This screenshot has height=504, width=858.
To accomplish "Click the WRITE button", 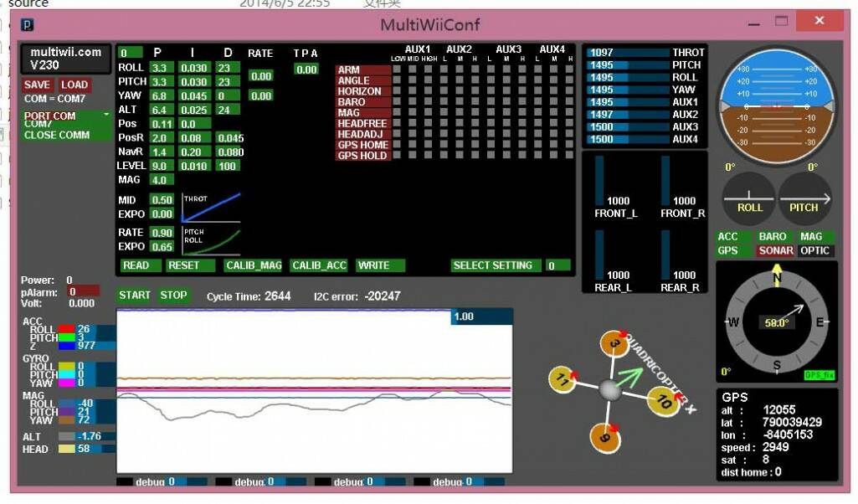I will coord(380,265).
